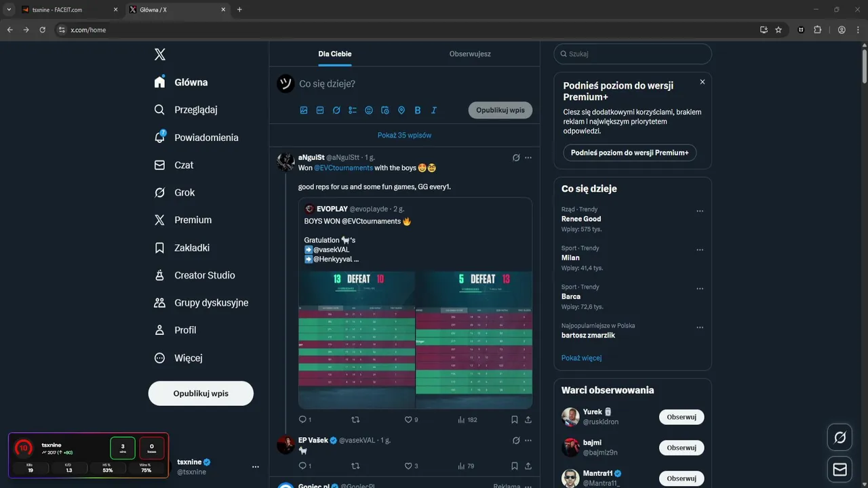The width and height of the screenshot is (868, 488).
Task: Add a GIF to post
Action: pos(320,110)
